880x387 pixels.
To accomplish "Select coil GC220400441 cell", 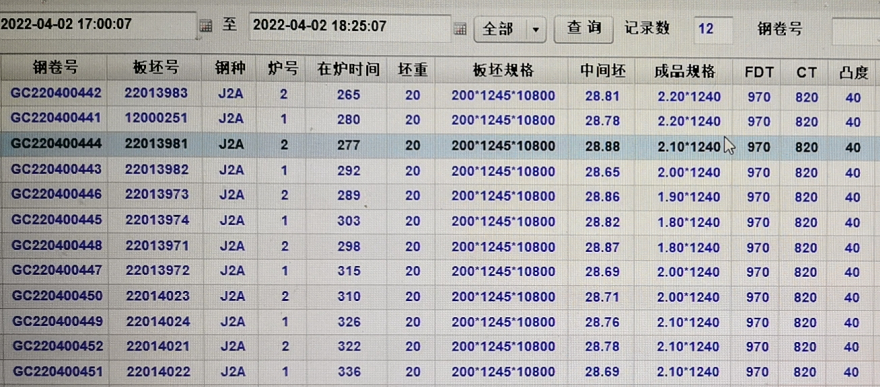I will (x=56, y=118).
